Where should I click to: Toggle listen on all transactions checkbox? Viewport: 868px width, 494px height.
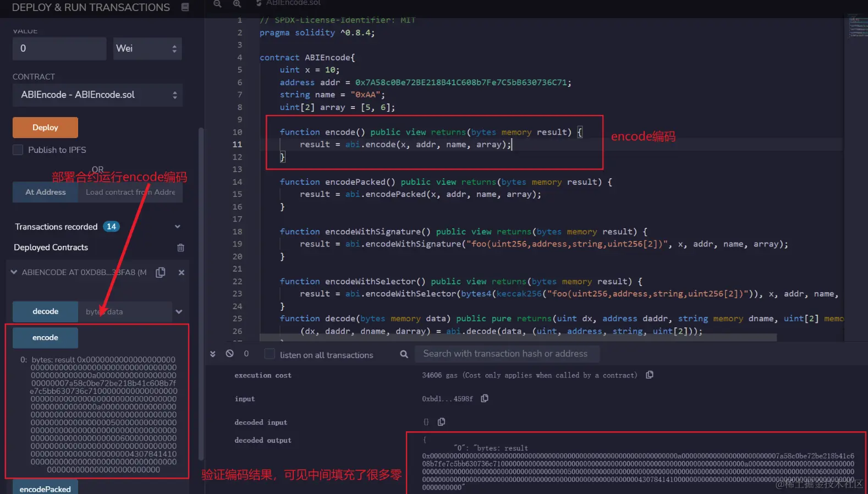point(270,354)
